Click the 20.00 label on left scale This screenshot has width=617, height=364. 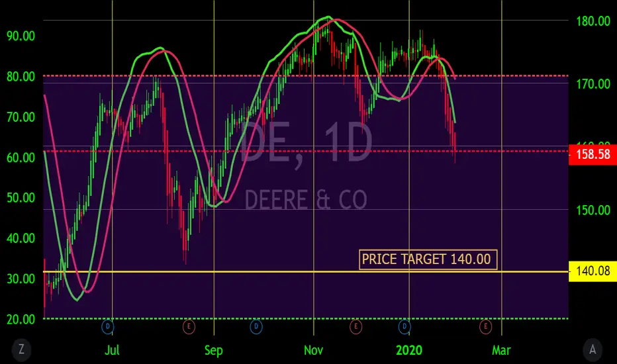[x=21, y=319]
